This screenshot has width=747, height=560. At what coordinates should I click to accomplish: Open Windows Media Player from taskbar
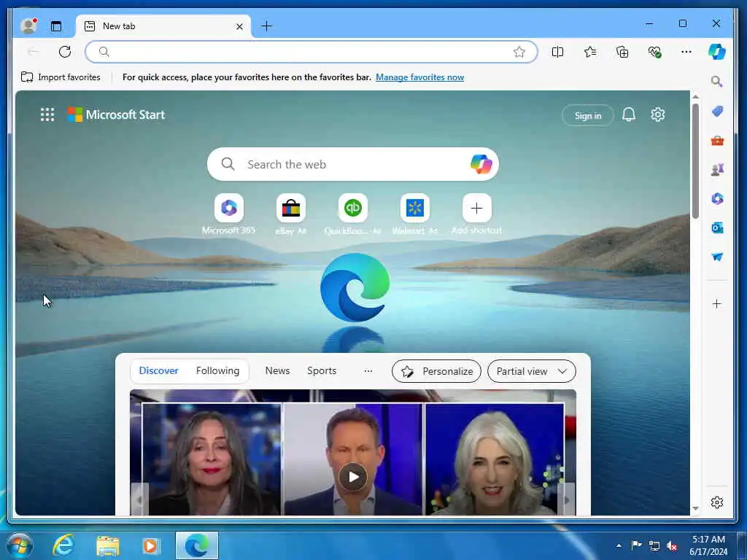click(151, 545)
